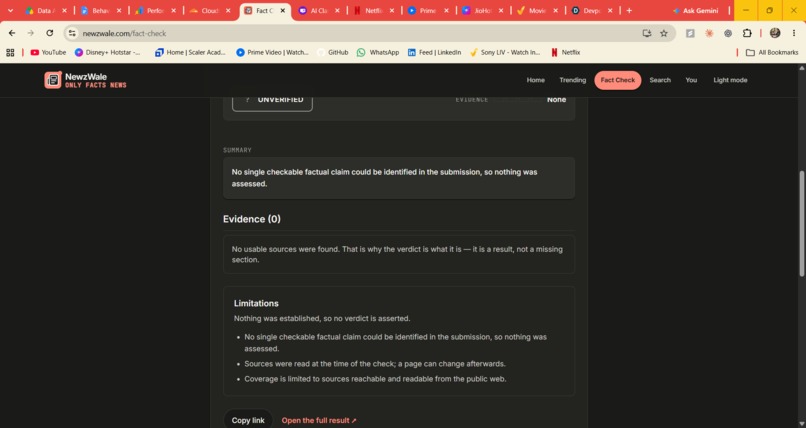Select the Fact Check nav pill

(x=617, y=80)
